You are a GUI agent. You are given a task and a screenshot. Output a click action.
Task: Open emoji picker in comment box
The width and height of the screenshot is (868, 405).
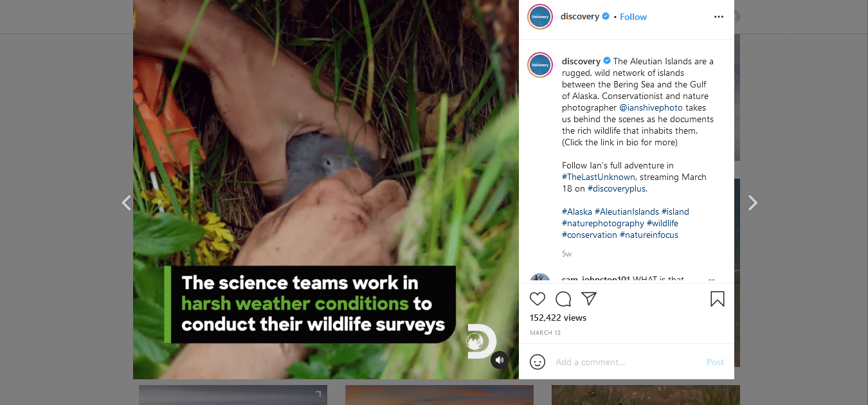point(538,362)
